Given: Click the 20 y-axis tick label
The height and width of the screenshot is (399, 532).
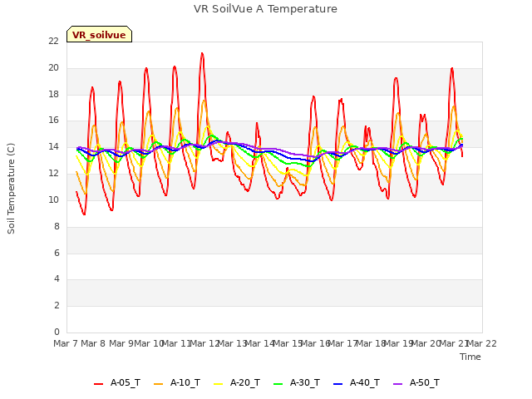Looking at the screenshot, I should 53,67.
